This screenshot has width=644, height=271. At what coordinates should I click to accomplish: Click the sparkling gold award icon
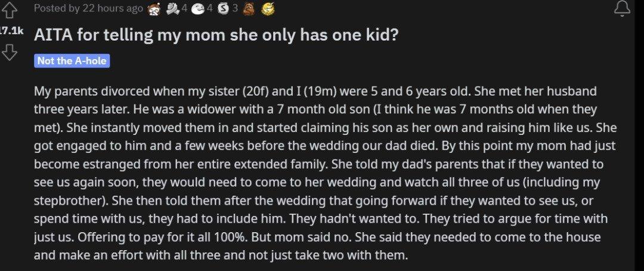267,8
